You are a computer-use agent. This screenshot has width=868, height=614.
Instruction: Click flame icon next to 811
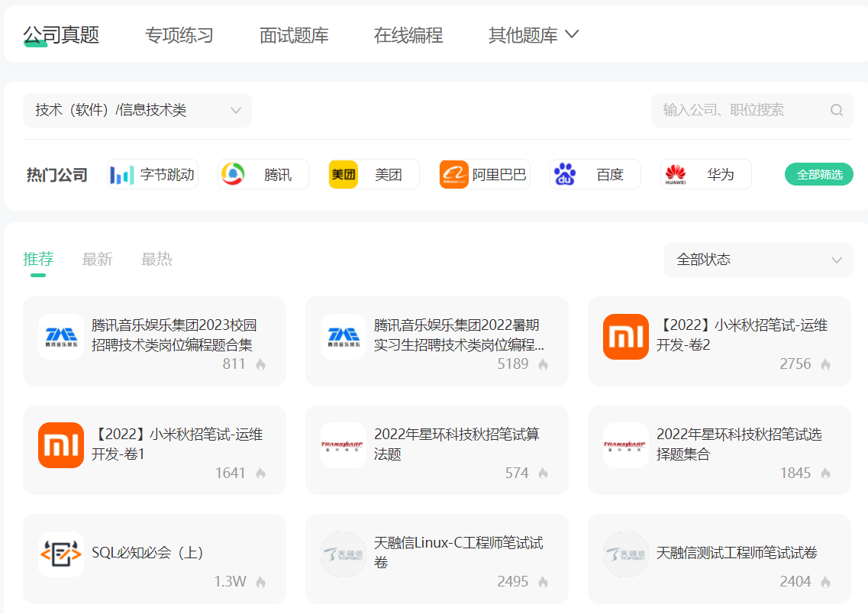pos(261,364)
